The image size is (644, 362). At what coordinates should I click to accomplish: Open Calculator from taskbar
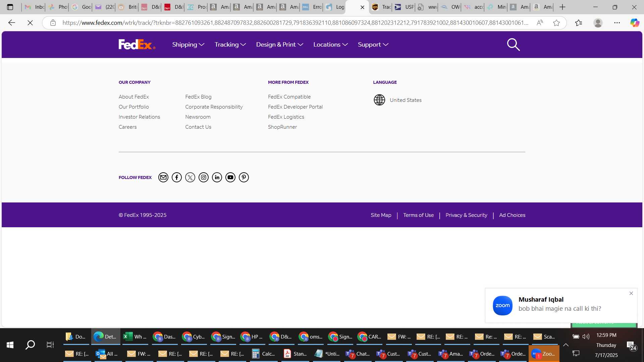pos(264,354)
